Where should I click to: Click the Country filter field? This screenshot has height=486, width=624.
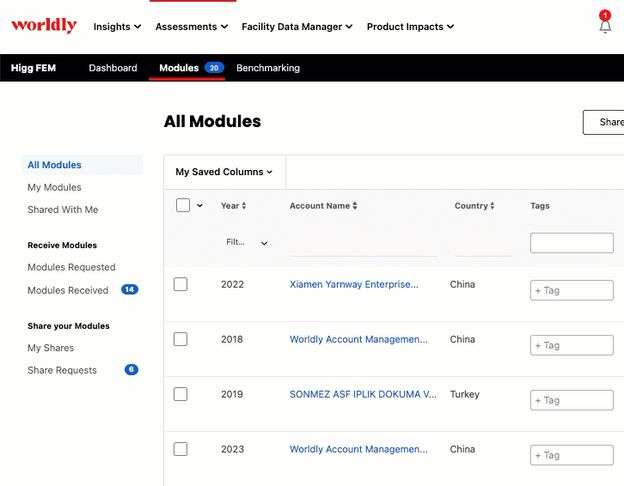484,245
